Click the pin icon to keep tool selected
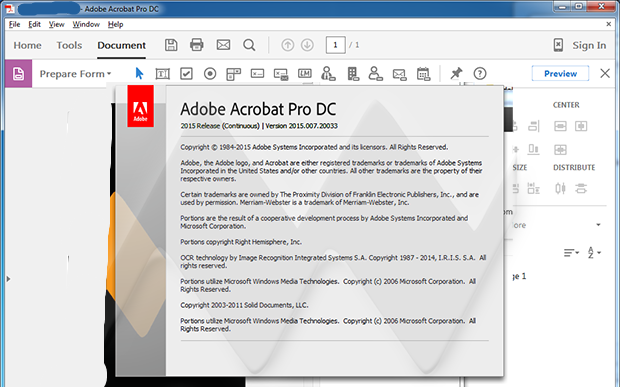 tap(456, 73)
